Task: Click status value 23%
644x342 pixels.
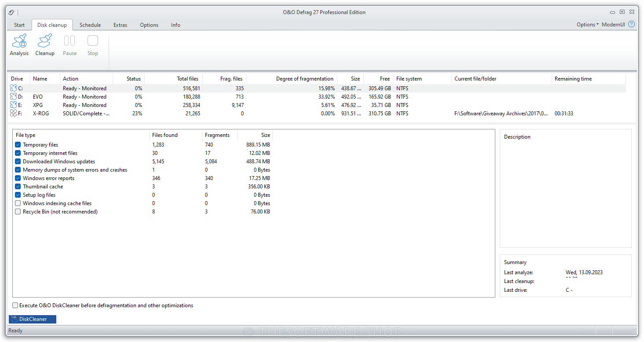Action: pyautogui.click(x=137, y=114)
